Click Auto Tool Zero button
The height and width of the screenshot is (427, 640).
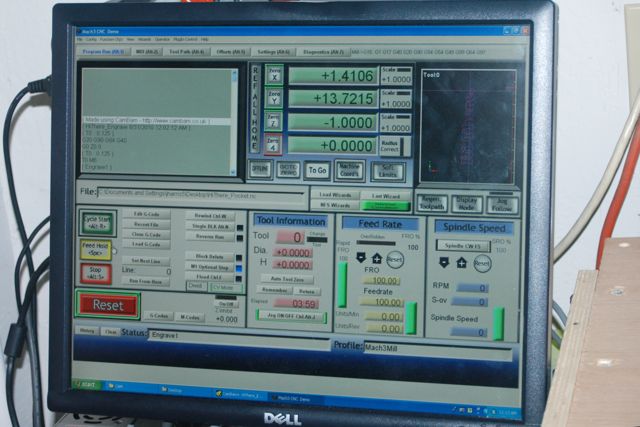pos(287,279)
